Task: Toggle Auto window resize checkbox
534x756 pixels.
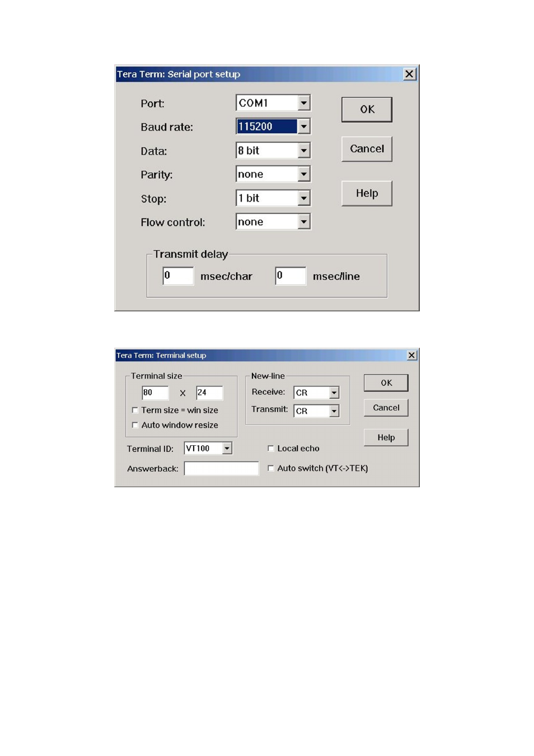Action: pyautogui.click(x=135, y=425)
